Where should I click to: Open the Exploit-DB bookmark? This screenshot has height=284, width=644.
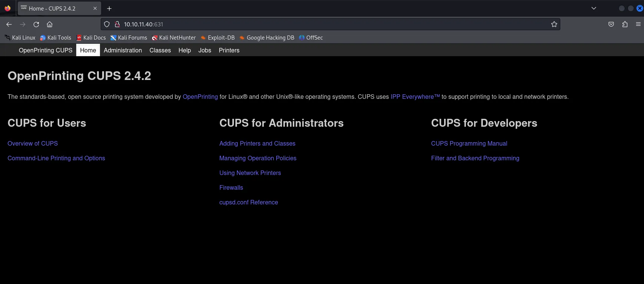pyautogui.click(x=218, y=38)
